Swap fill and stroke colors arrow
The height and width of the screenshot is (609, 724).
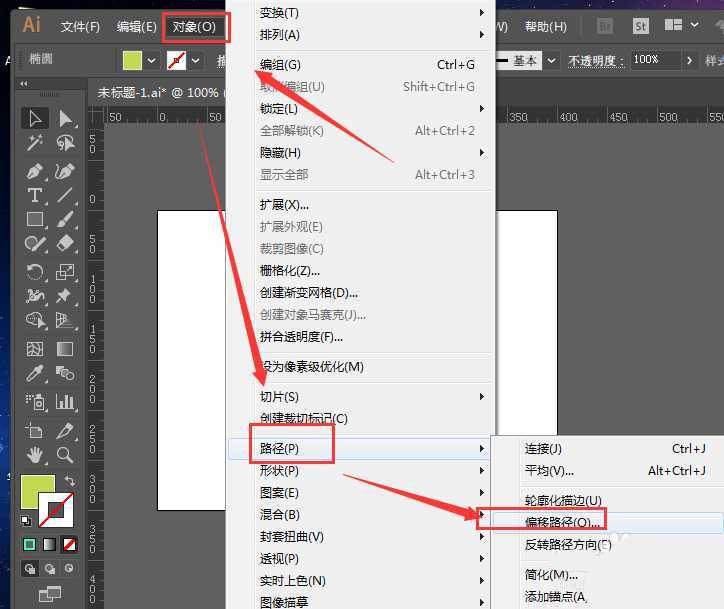point(69,481)
